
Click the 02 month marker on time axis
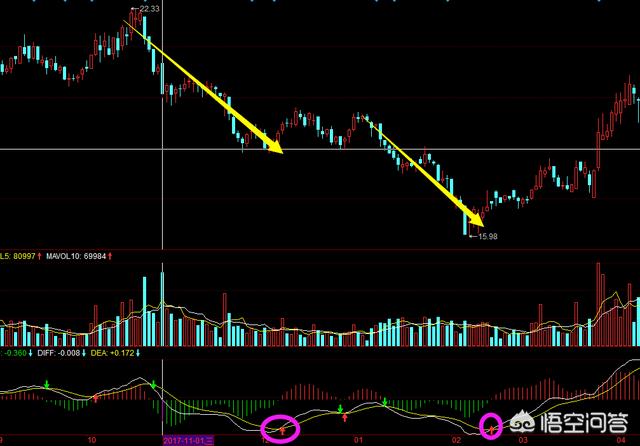click(x=456, y=440)
